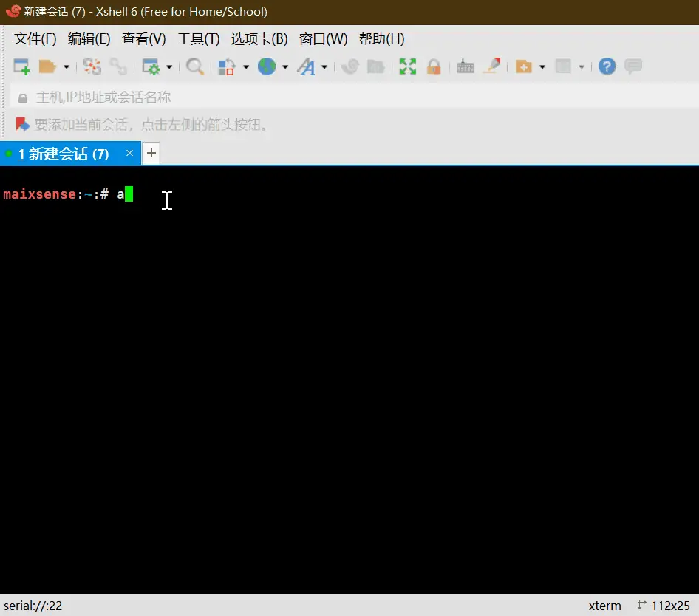The width and height of the screenshot is (699, 616).
Task: Focus the host/IP address input field
Action: pyautogui.click(x=354, y=97)
